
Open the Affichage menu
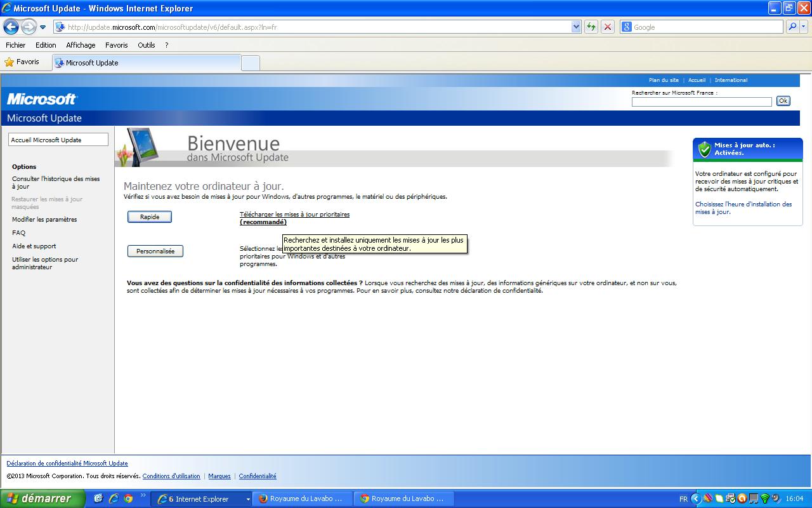click(x=81, y=45)
